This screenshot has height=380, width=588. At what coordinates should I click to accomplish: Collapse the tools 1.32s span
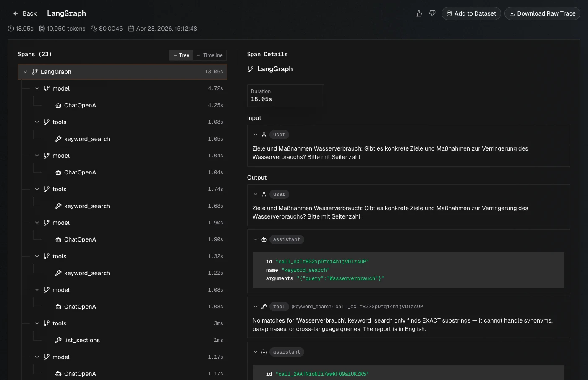click(x=37, y=256)
